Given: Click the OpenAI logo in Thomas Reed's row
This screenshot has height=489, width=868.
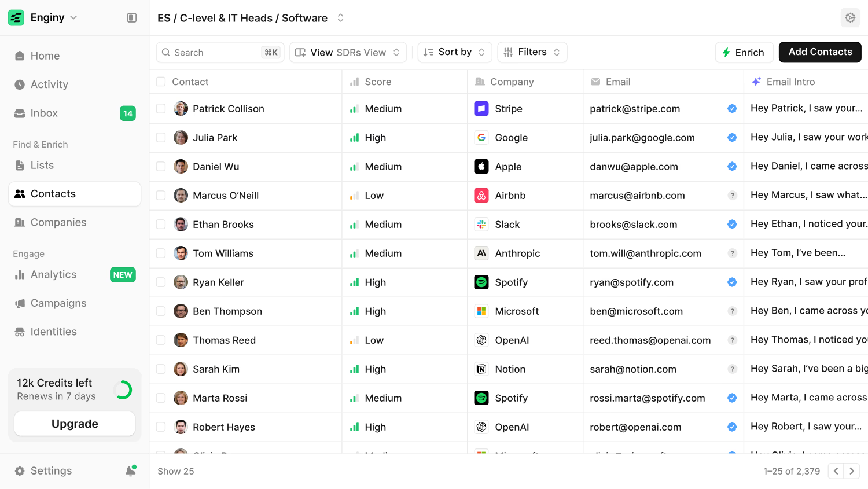Looking at the screenshot, I should (x=481, y=340).
